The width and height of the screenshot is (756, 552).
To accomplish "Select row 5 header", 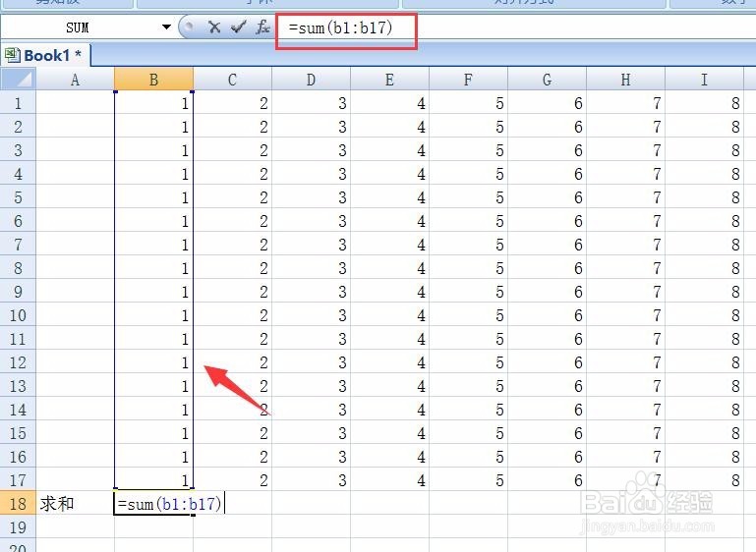I will (19, 197).
